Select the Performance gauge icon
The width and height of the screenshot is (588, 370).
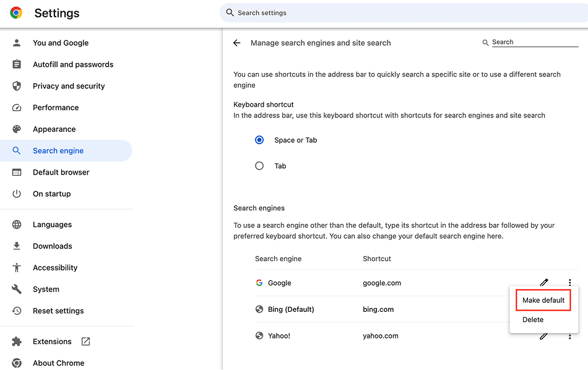coord(17,108)
